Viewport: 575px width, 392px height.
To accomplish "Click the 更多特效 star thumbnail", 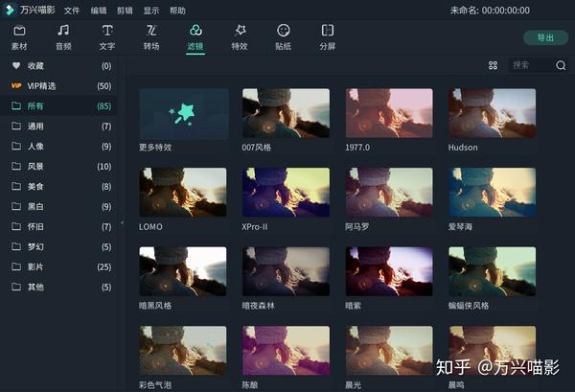I will coord(183,114).
